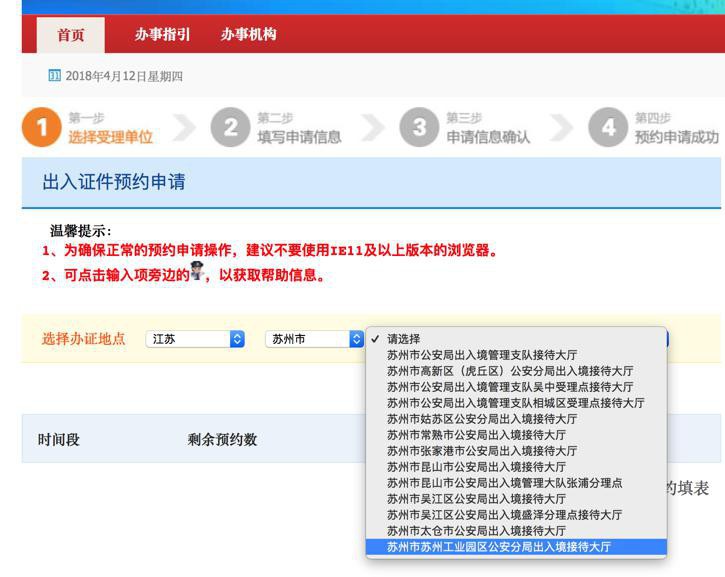Screen dimensions: 725x577
Task: Click the 剩余预约数 column header
Action: click(x=222, y=439)
